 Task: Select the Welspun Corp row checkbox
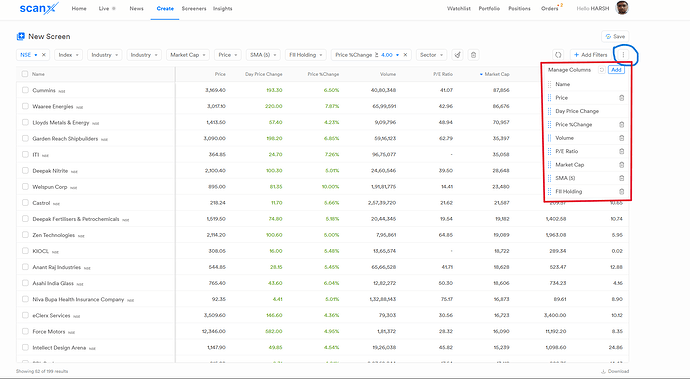25,187
